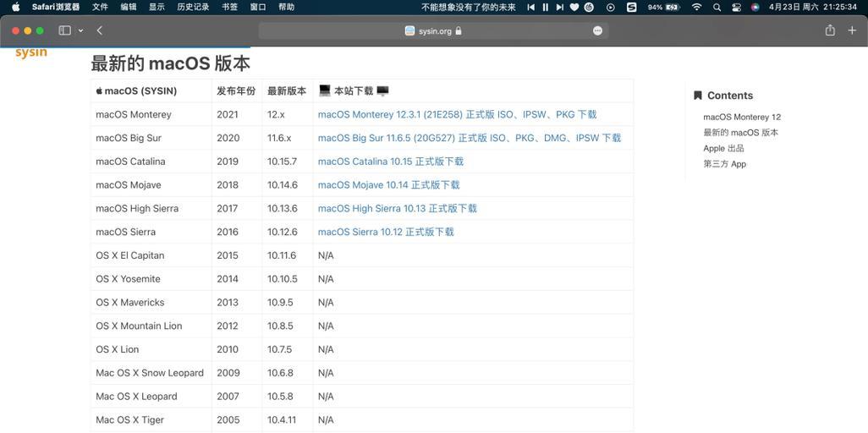Screen dimensions: 868x433
Task: Skip to previous track in menu bar
Action: click(531, 8)
